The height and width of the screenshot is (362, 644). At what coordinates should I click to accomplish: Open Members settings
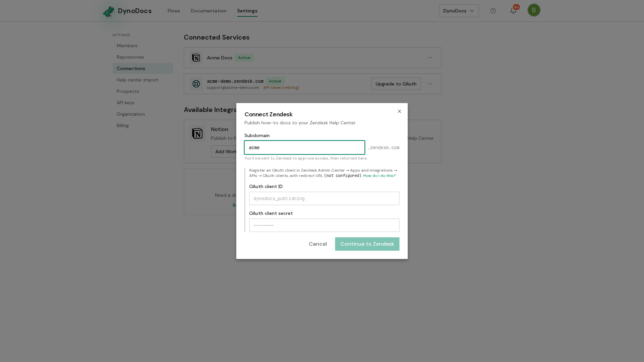click(143, 46)
